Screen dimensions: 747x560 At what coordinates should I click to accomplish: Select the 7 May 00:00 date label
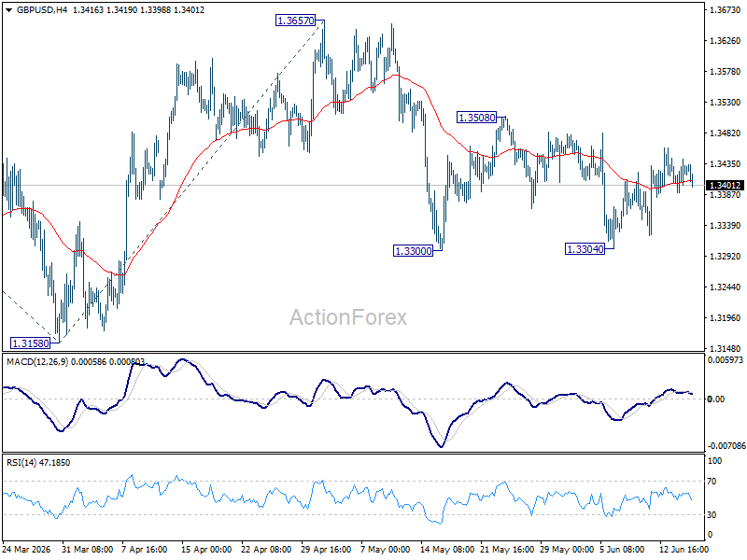pos(386,549)
